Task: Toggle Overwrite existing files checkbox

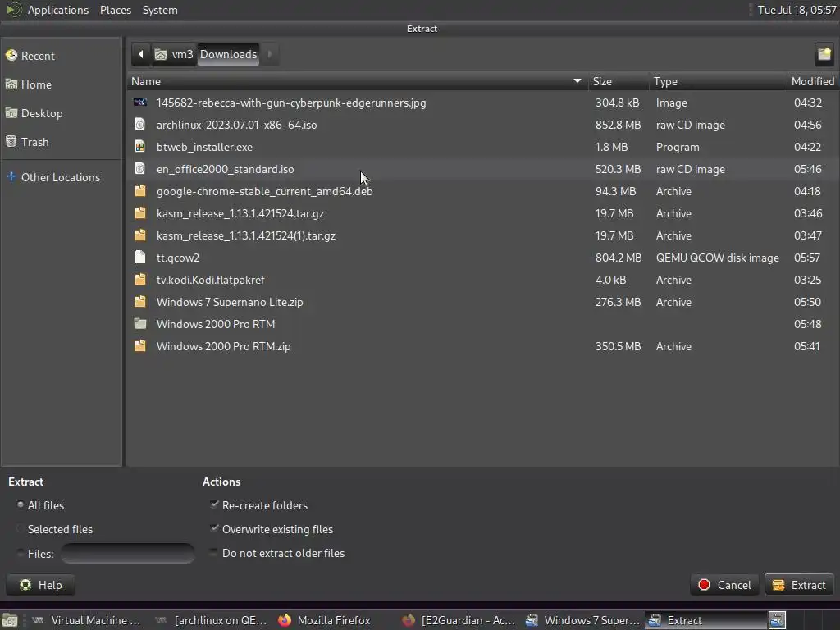Action: 214,528
